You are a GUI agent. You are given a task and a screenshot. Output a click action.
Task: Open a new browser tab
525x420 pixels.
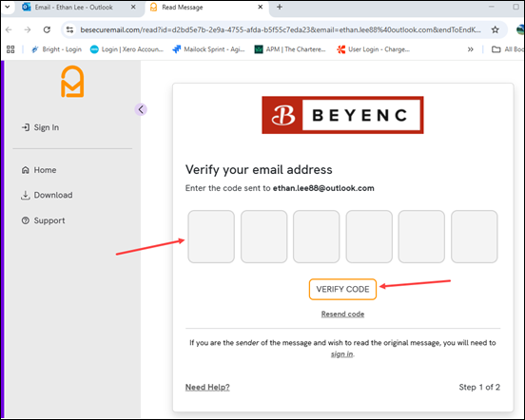click(280, 7)
